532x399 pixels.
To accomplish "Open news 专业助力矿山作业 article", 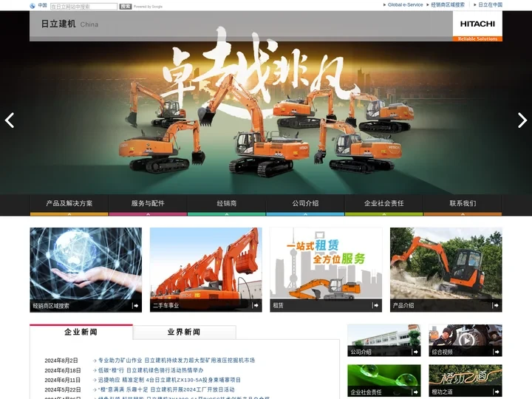I will pyautogui.click(x=177, y=361).
